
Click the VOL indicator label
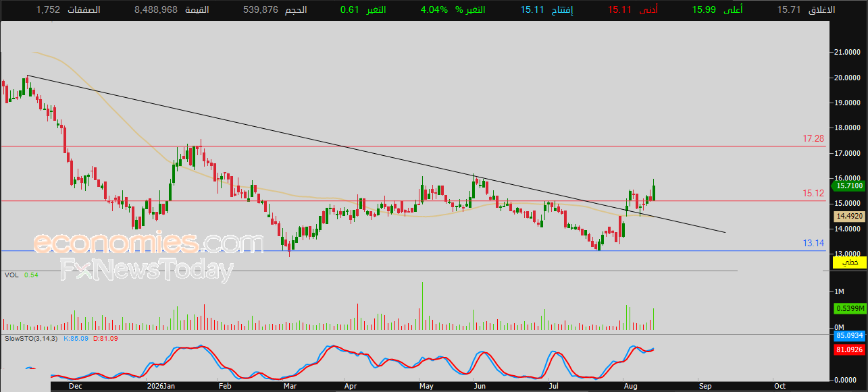point(11,275)
